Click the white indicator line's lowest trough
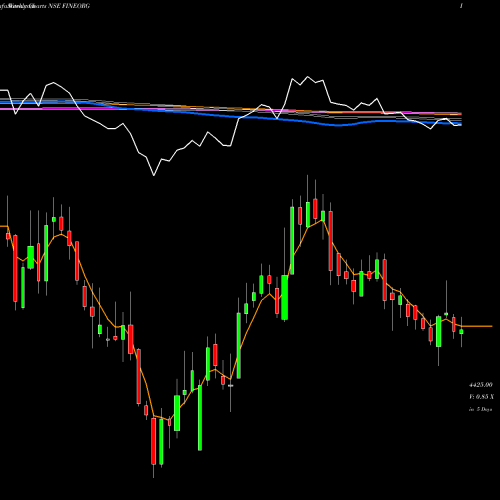Viewport: 500px width, 500px height. [154, 175]
